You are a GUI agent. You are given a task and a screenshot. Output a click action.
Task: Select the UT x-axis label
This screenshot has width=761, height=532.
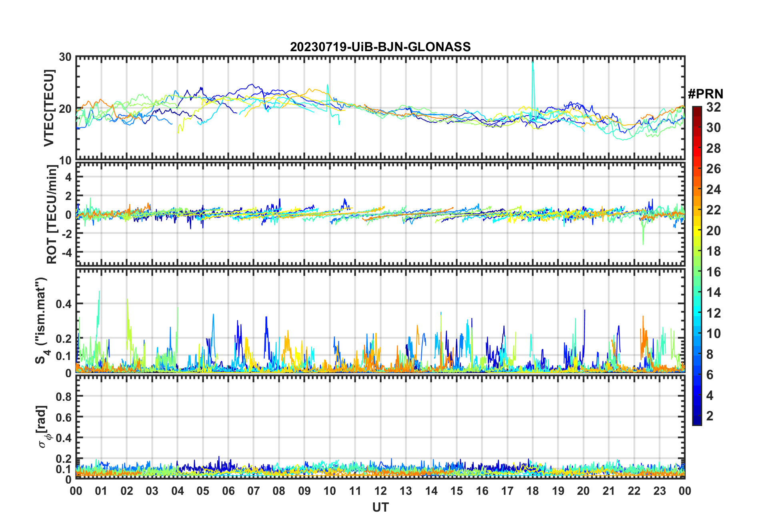click(x=380, y=507)
